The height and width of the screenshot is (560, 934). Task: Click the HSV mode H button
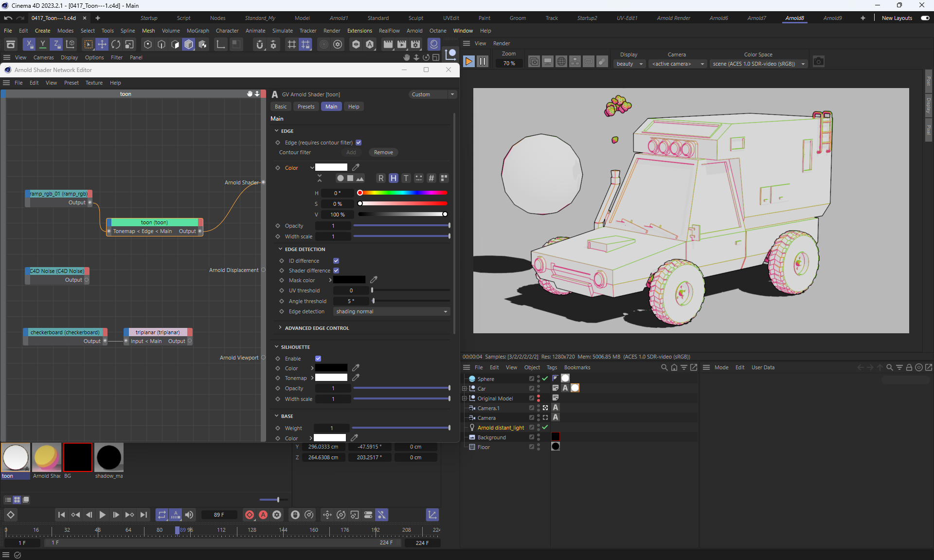393,178
